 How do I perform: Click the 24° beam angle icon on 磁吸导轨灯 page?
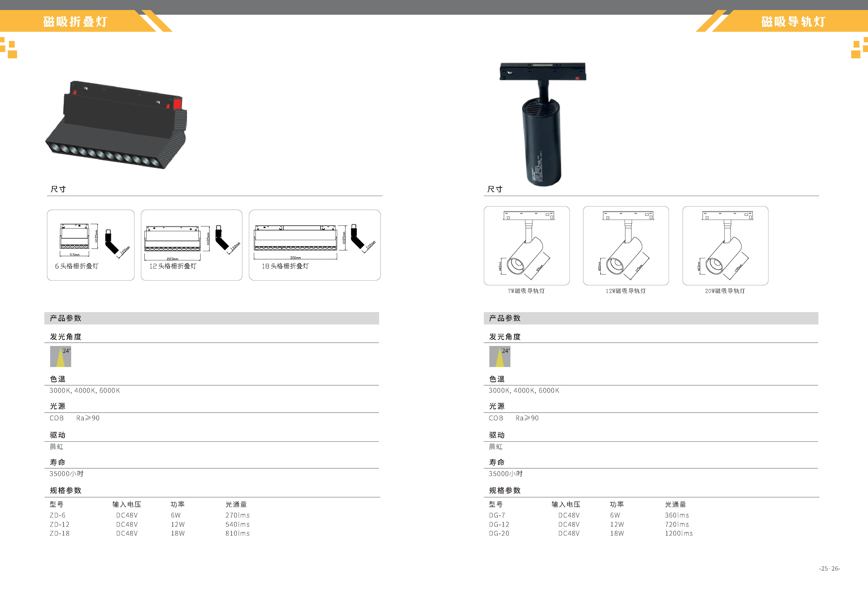point(500,356)
